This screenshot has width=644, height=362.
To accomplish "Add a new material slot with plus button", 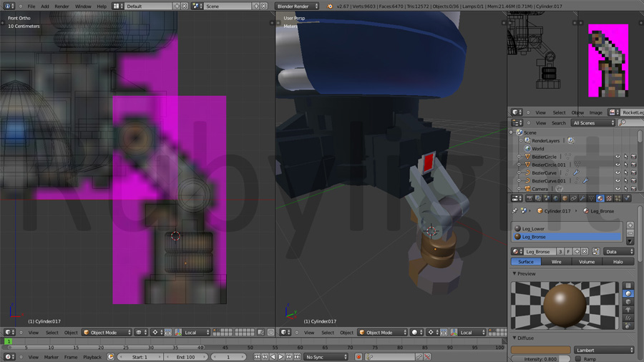I will (x=630, y=225).
